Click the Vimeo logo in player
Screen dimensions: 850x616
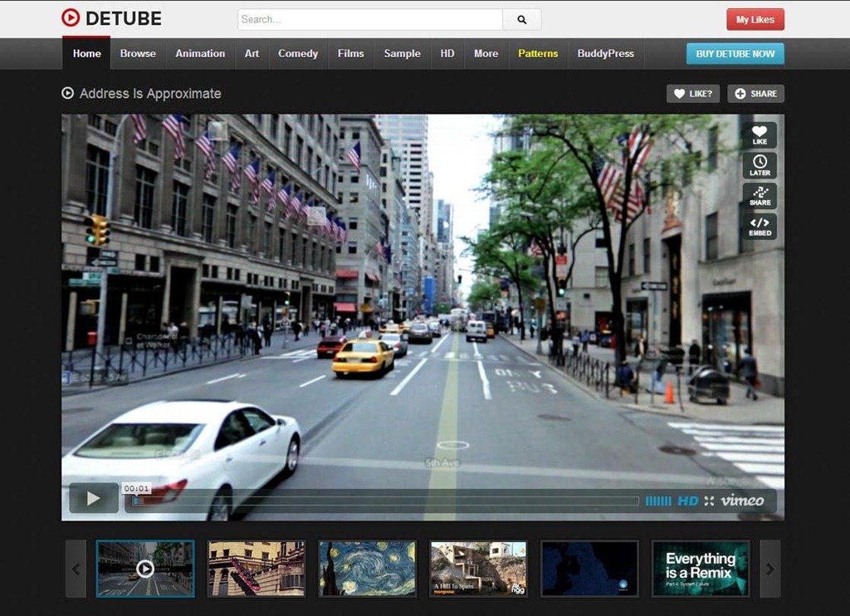point(742,500)
